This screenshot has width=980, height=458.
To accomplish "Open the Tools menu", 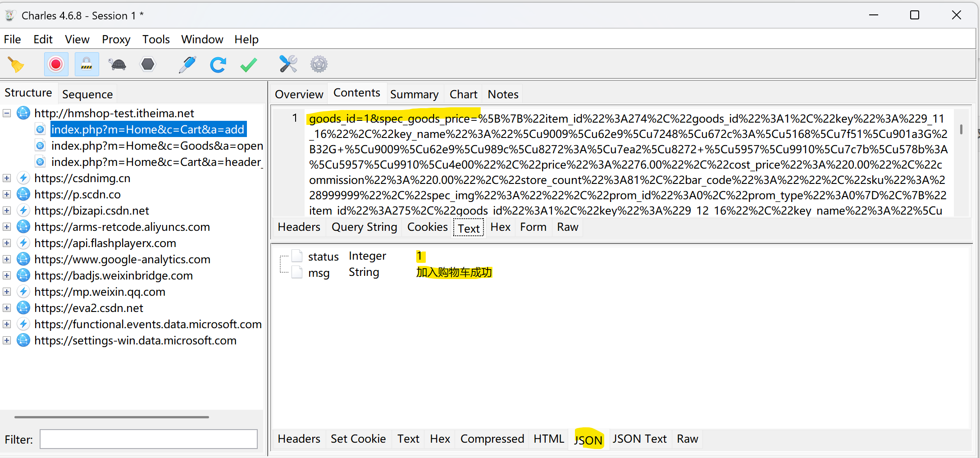I will click(156, 40).
